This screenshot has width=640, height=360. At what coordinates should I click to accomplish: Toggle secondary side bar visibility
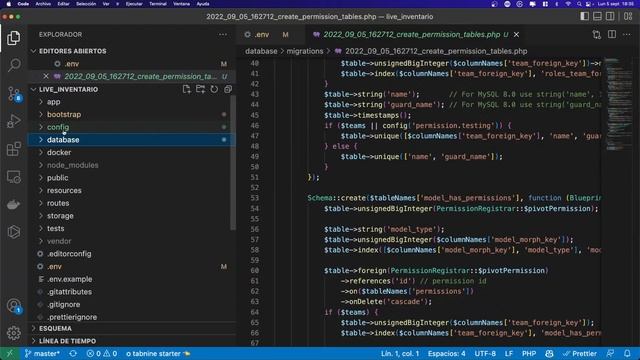610,16
